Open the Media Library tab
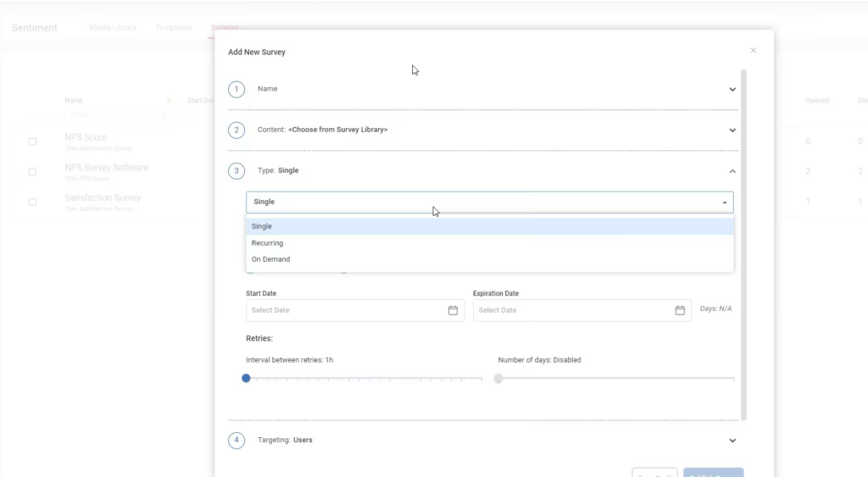 tap(113, 28)
